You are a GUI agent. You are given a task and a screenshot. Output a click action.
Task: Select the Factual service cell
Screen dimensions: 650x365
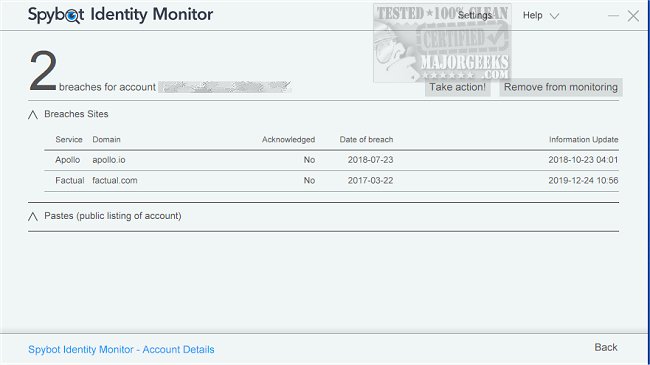(69, 180)
